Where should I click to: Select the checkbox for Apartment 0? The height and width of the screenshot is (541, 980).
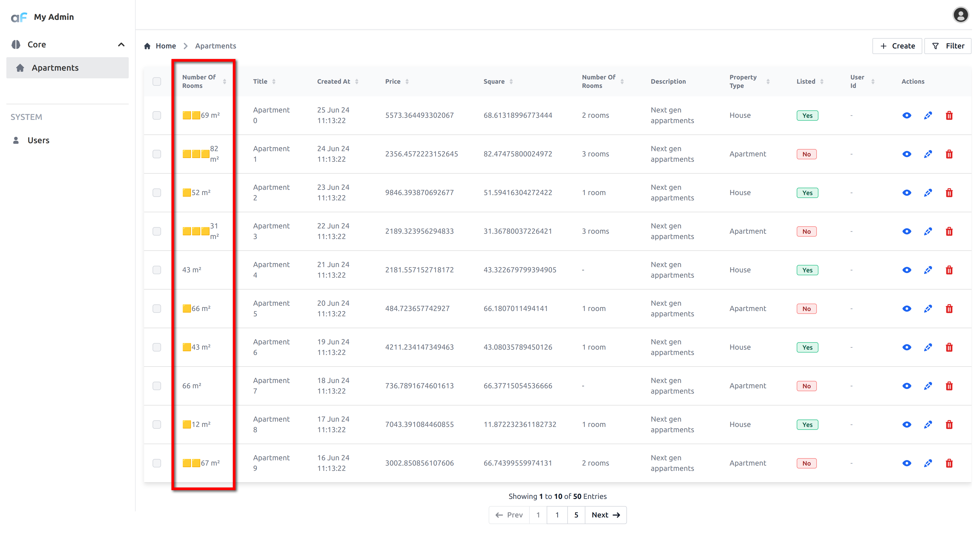click(157, 115)
